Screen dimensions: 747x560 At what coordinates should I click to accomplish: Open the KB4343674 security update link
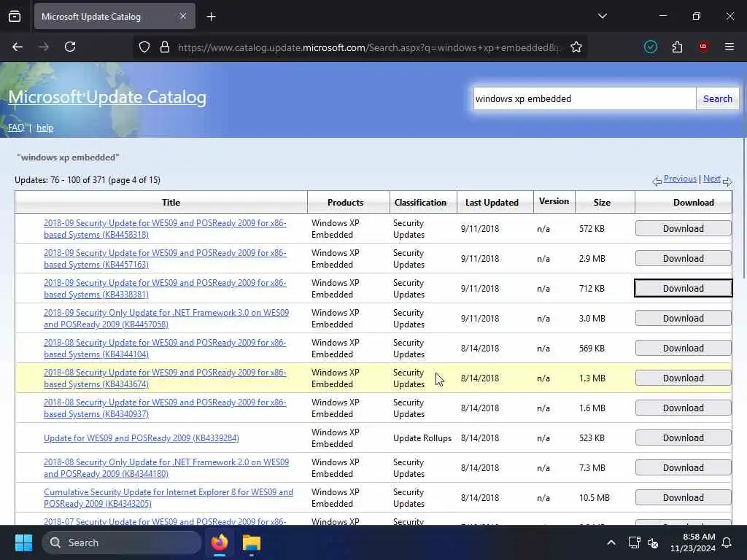click(x=165, y=378)
